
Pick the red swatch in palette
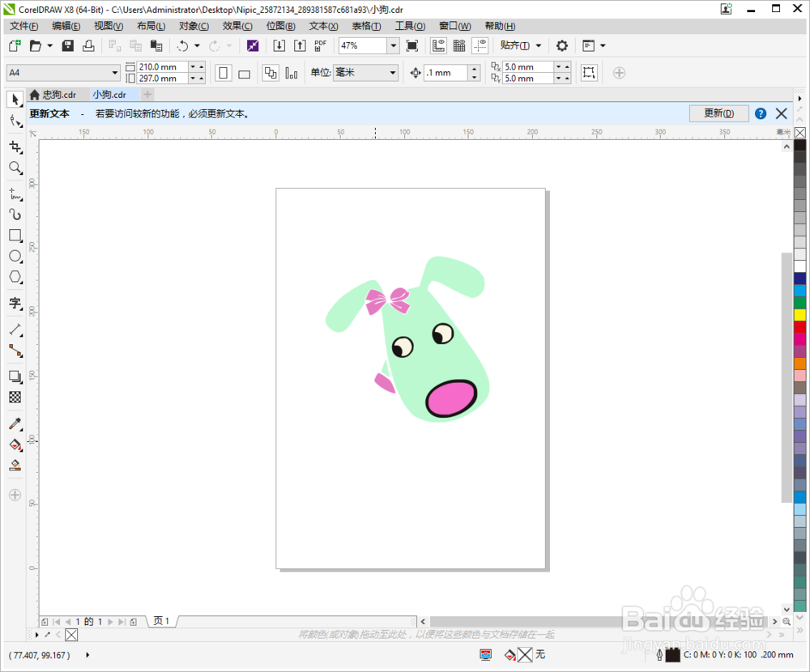pos(799,327)
